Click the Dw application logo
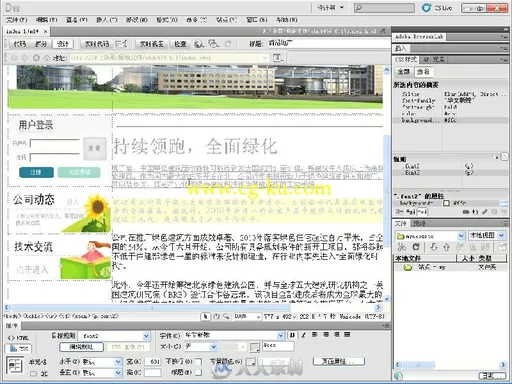 (x=13, y=8)
